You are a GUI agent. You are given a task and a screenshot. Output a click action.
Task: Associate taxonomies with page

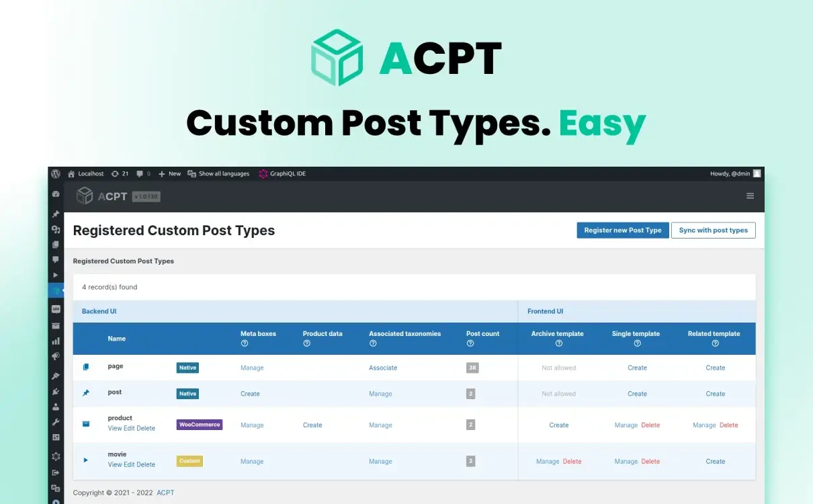coord(383,368)
